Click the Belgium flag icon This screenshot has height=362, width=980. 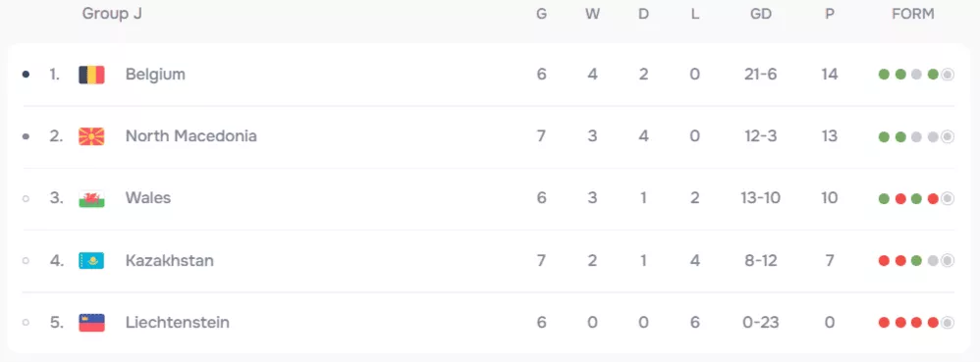91,75
